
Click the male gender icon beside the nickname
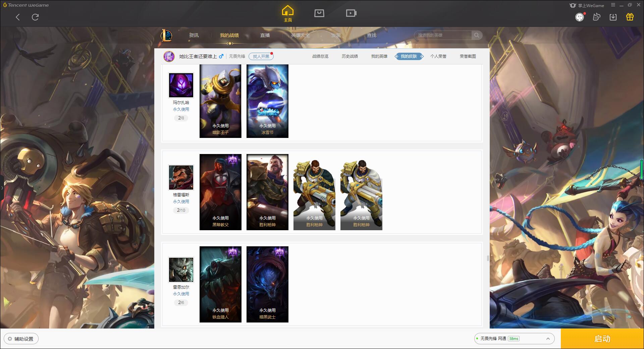tap(221, 56)
